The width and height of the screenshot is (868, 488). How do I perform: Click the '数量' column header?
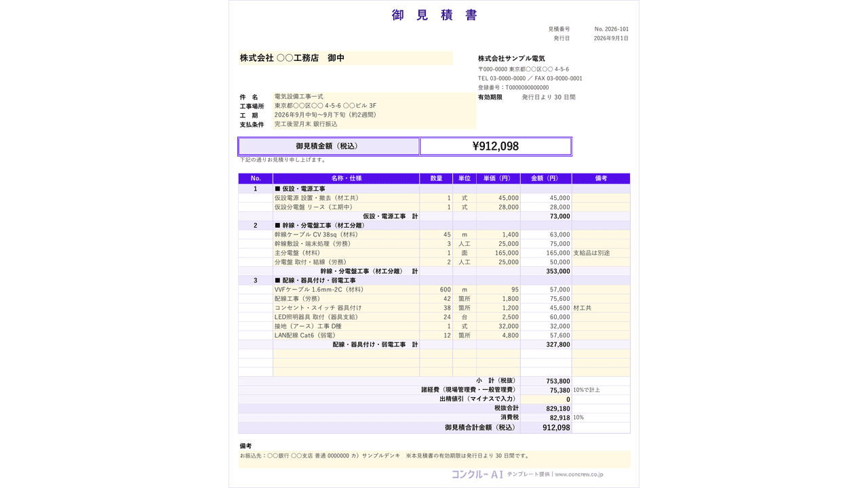(436, 178)
